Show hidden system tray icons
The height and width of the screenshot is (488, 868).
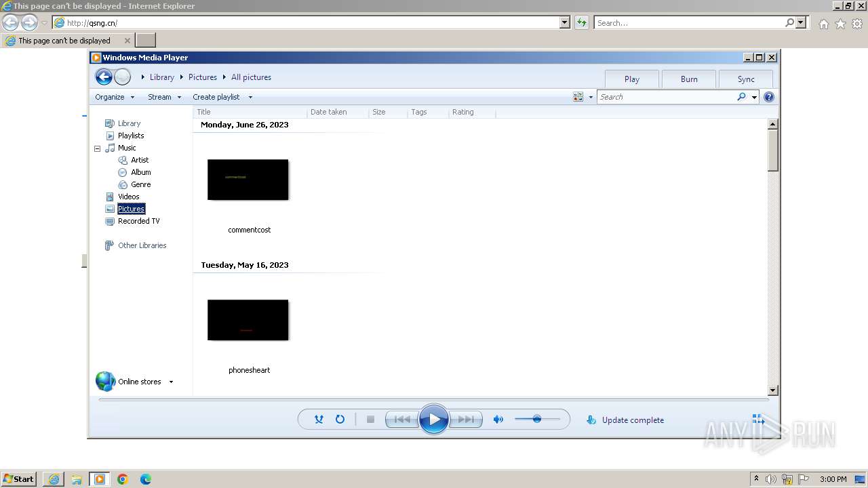756,479
